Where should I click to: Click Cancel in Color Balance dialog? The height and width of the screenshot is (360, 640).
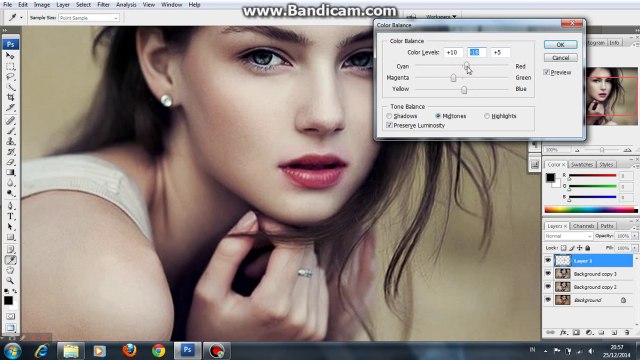point(560,58)
